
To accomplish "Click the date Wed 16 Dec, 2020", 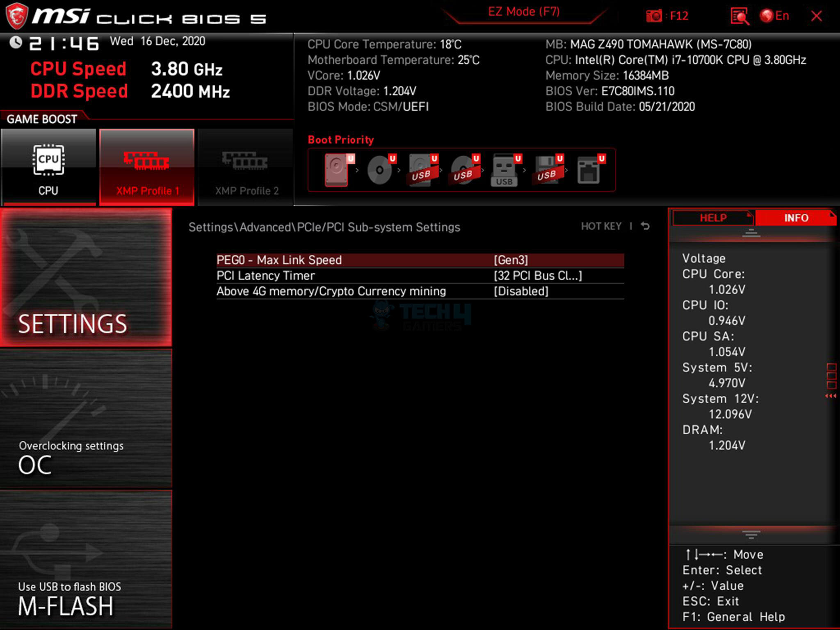I will 157,41.
